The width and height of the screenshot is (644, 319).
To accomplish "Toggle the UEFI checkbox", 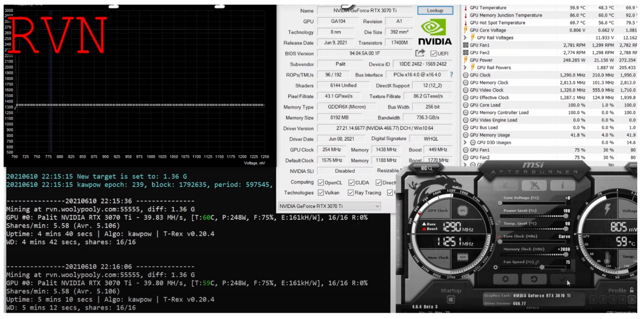I will [x=433, y=54].
